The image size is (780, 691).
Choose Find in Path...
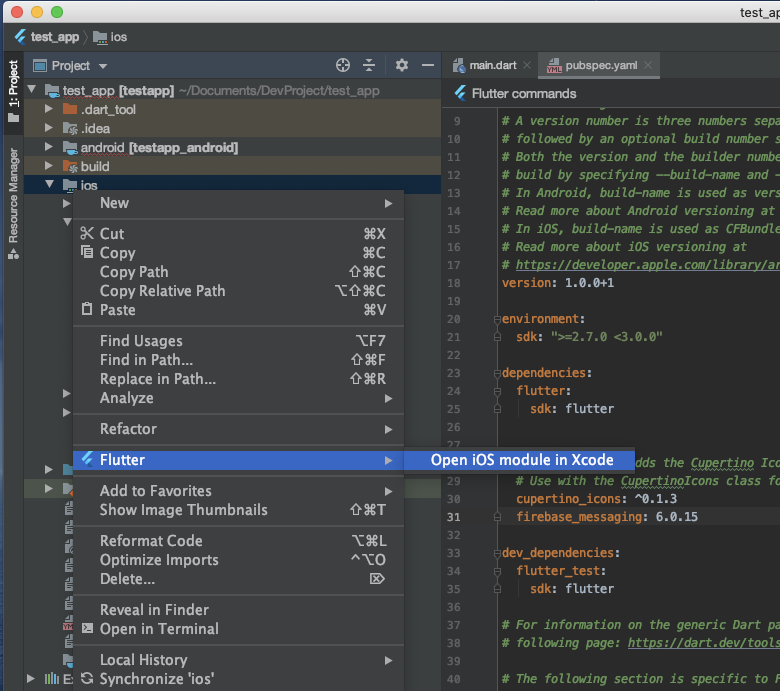(238, 360)
